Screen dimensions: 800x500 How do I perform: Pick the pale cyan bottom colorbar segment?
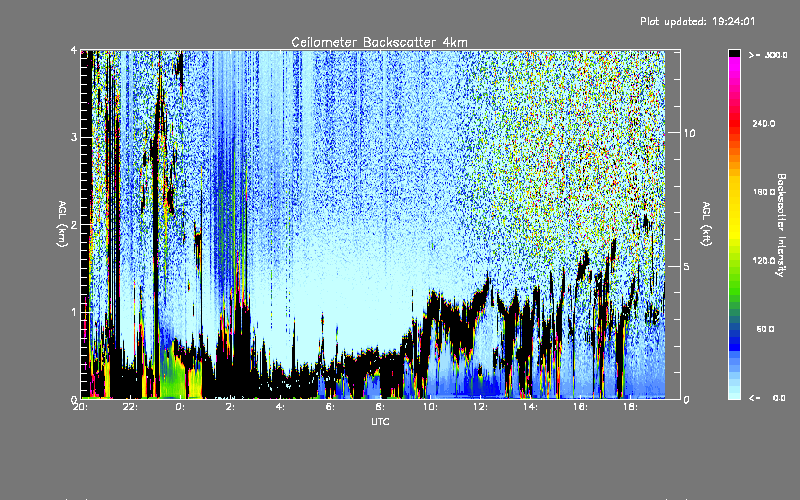click(734, 394)
